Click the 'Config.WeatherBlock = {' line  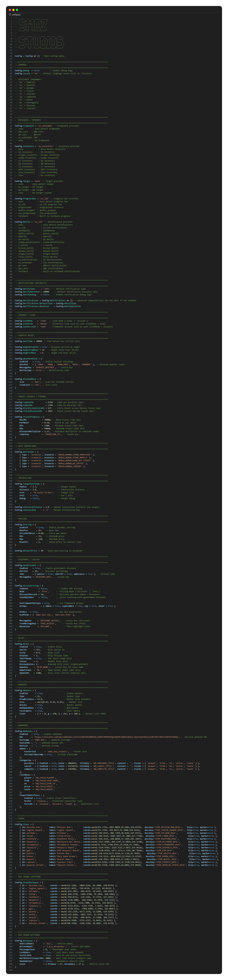tap(29, 358)
